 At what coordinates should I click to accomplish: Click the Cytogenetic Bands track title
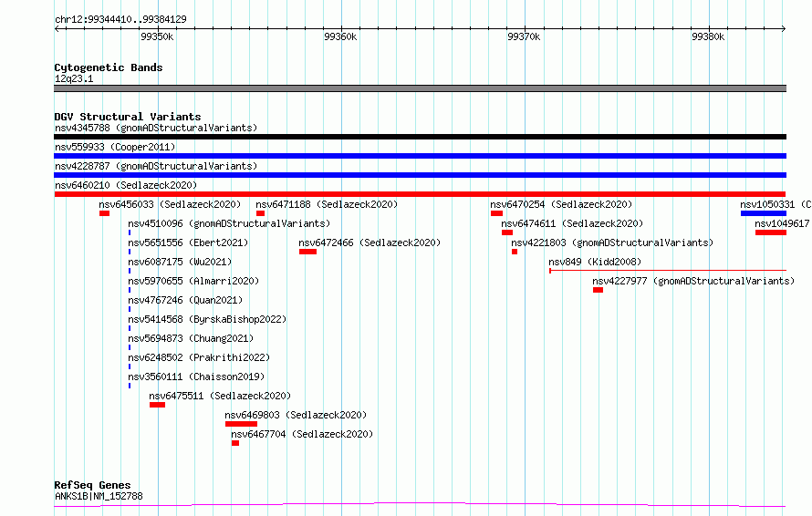[109, 67]
